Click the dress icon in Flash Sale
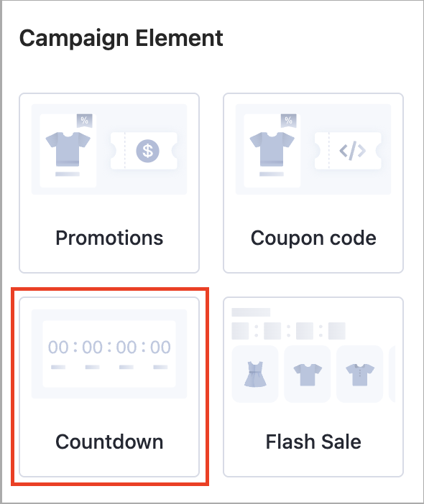 255,374
